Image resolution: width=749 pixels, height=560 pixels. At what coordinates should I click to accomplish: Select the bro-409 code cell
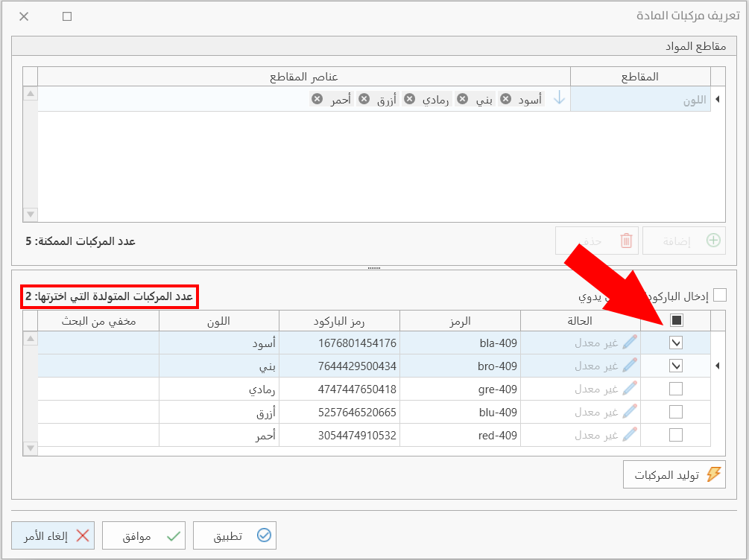tap(460, 366)
